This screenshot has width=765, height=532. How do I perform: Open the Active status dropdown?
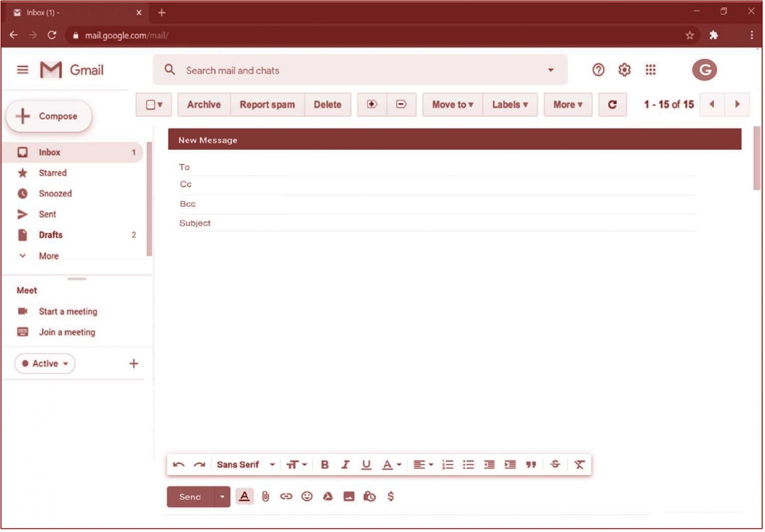[x=45, y=364]
